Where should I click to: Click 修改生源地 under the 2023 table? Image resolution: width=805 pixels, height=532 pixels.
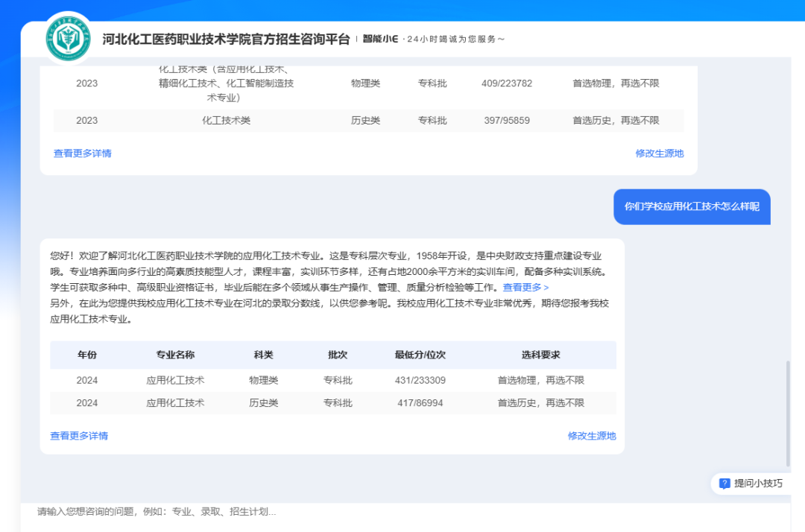[x=659, y=153]
